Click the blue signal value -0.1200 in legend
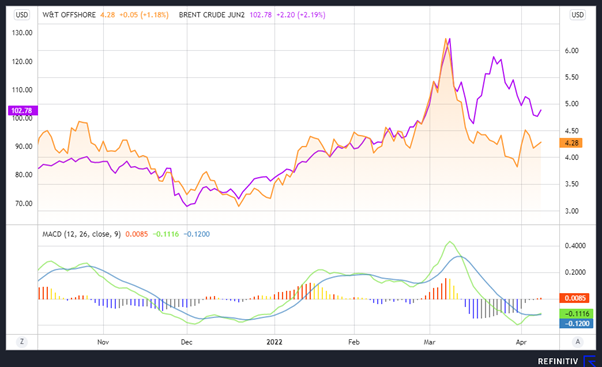 click(x=197, y=234)
